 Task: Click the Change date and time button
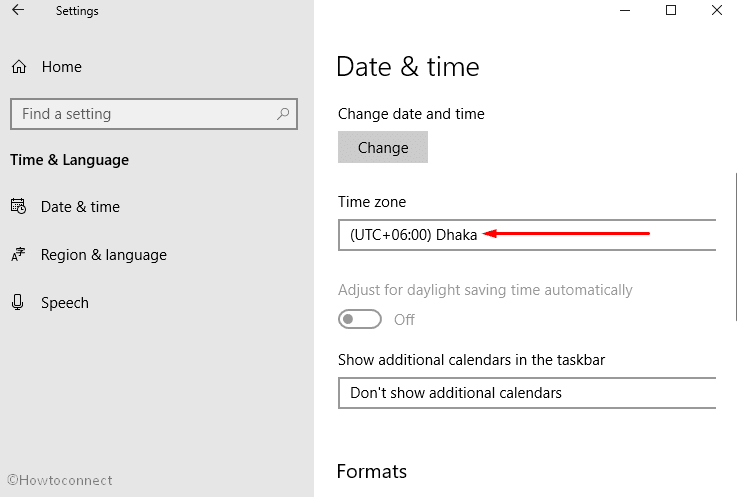(383, 147)
